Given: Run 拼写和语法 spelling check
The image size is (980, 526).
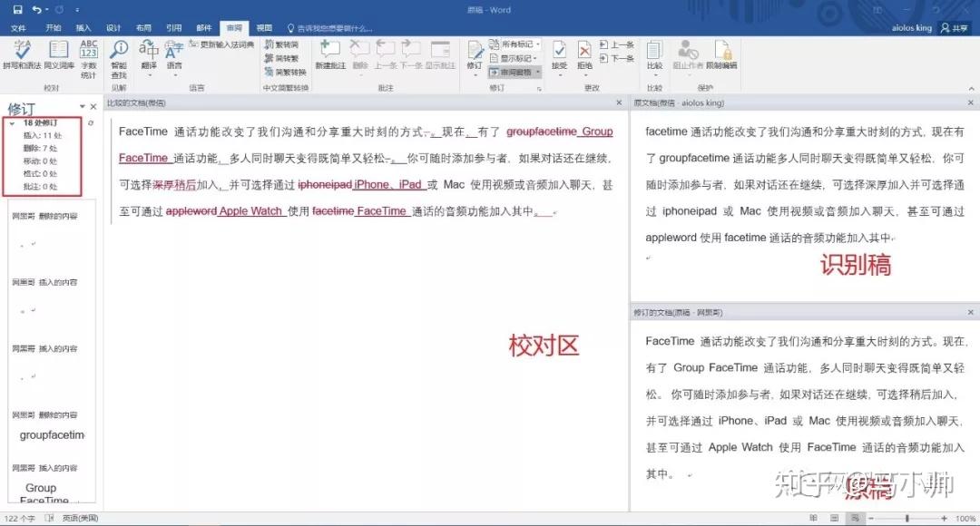Looking at the screenshot, I should click(x=22, y=54).
